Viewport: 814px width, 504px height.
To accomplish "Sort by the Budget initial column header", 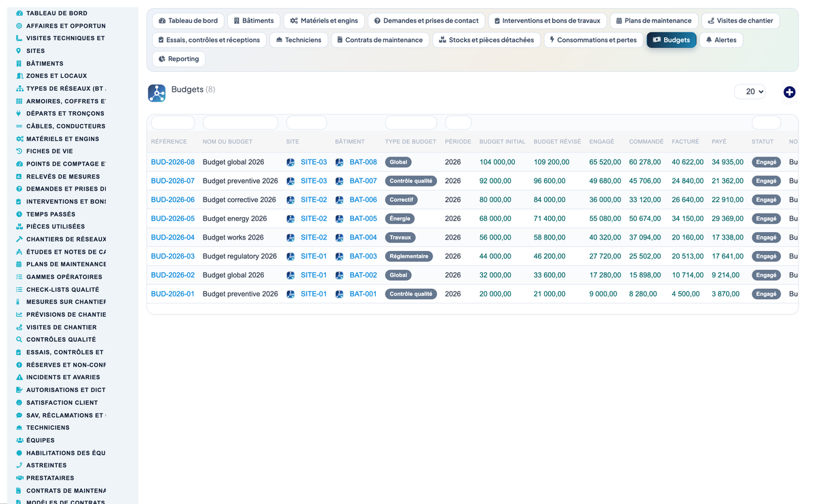I will [x=503, y=142].
